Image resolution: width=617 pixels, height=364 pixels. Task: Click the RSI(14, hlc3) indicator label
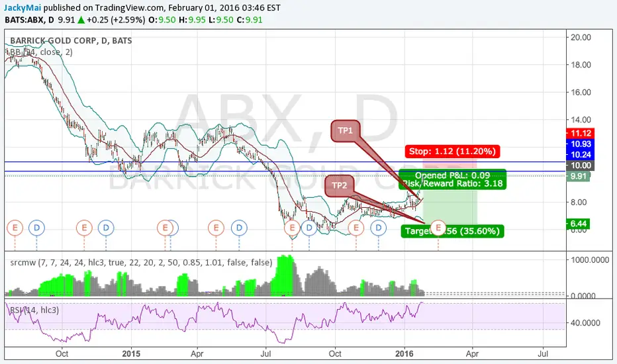[34, 310]
